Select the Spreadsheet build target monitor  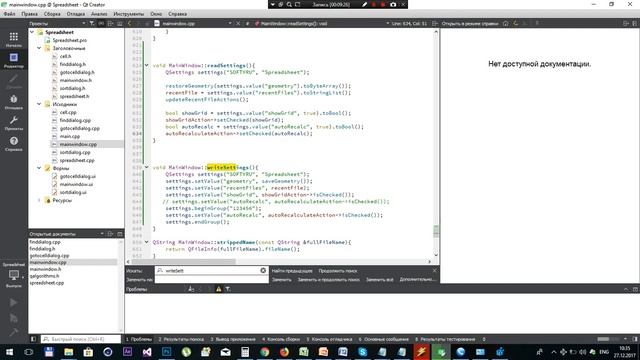click(13, 276)
